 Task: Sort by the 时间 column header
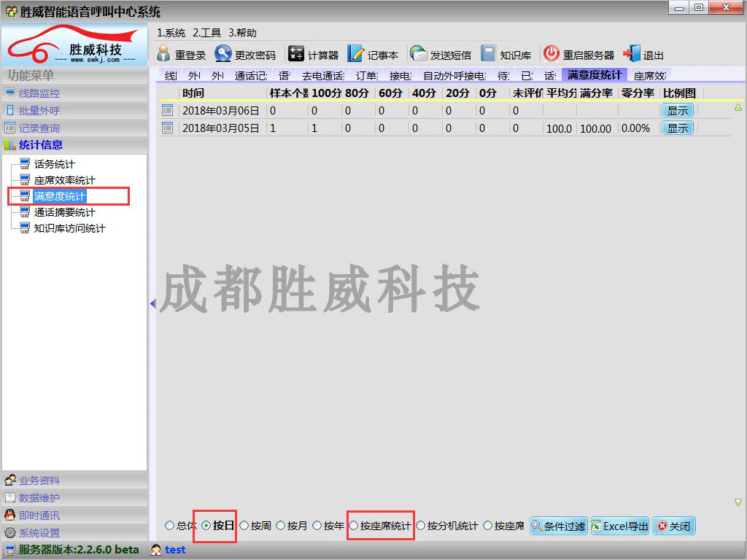[222, 93]
